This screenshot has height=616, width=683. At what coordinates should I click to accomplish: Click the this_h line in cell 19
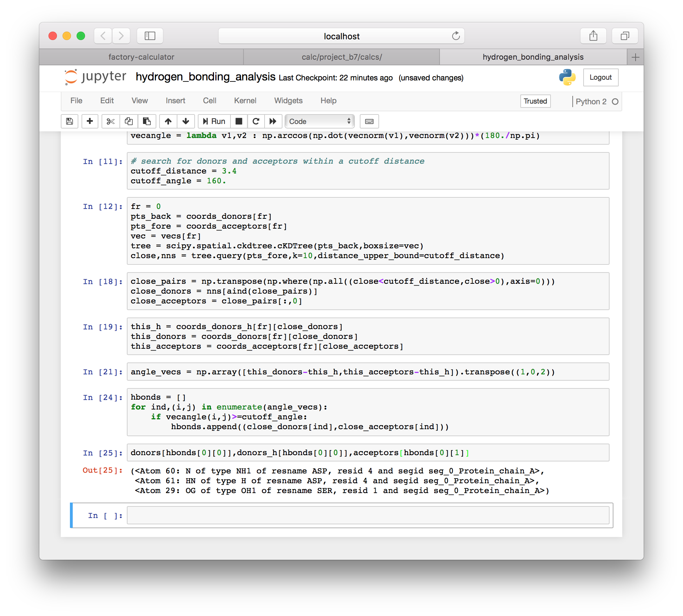tap(236, 327)
